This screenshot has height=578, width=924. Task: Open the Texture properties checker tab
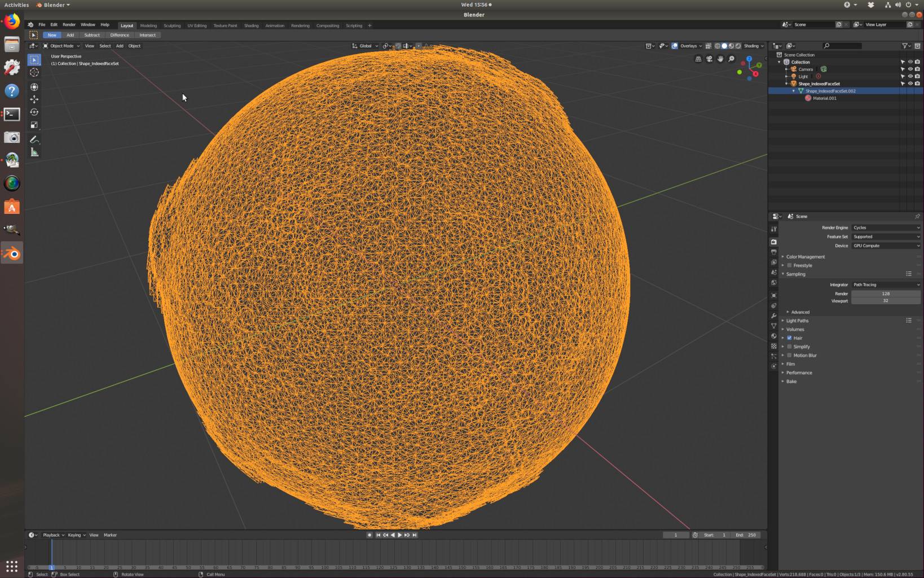774,346
